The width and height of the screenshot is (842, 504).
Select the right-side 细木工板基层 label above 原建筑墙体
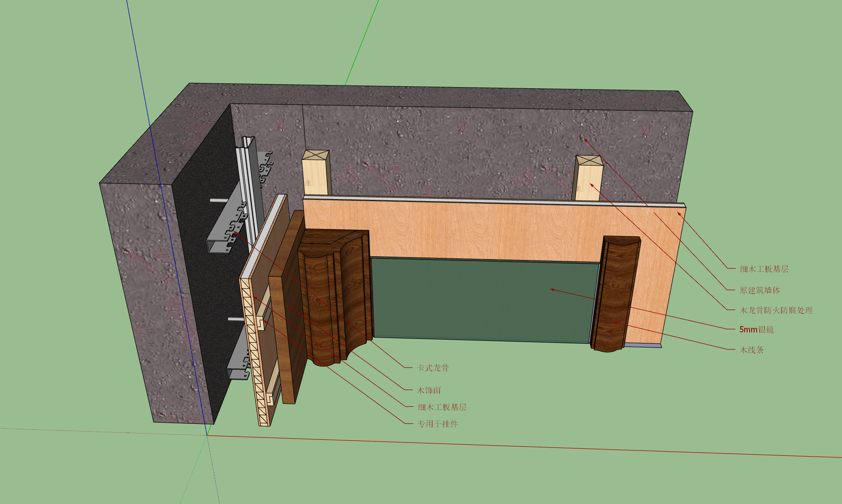point(764,269)
